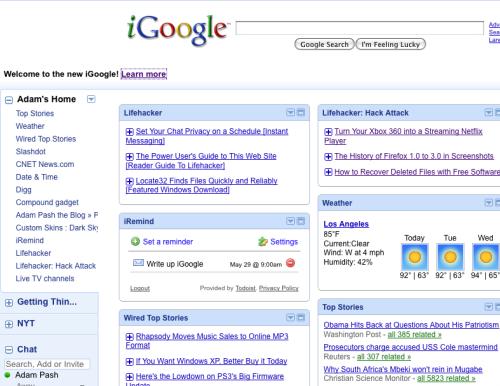Click Wednesday's sunny weather forecast icon

click(486, 257)
